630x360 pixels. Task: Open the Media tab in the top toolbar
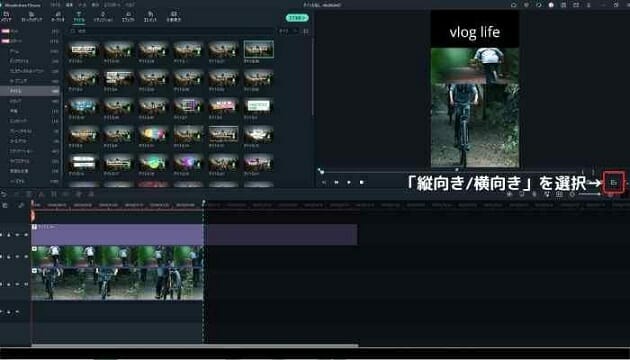pyautogui.click(x=6, y=16)
